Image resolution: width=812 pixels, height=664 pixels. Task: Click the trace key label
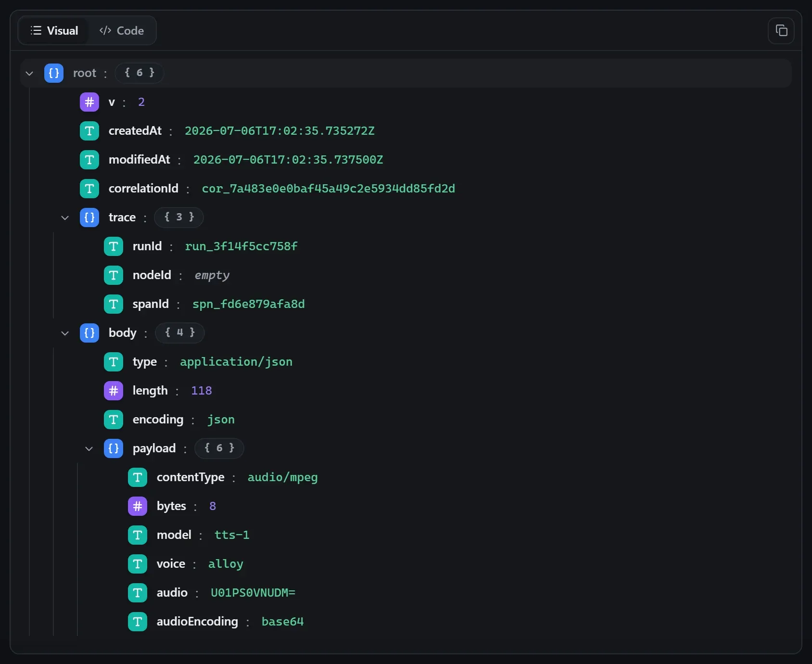[122, 217]
